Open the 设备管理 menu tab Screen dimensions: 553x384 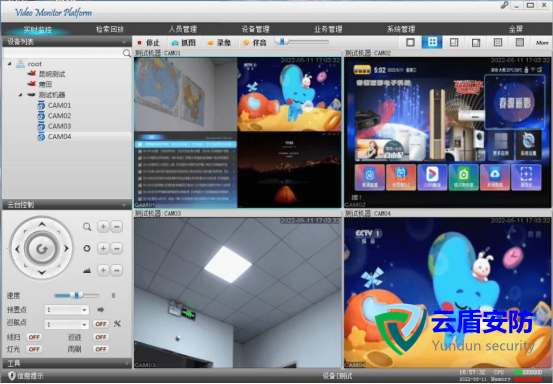click(x=255, y=29)
